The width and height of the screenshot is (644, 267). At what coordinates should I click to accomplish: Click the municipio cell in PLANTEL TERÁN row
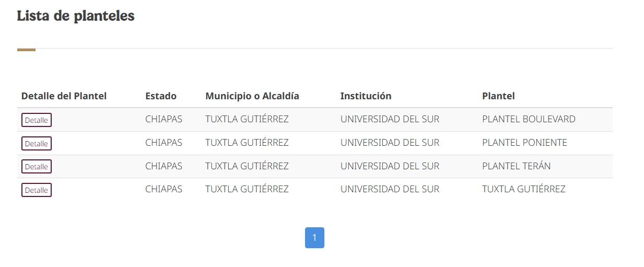[247, 166]
